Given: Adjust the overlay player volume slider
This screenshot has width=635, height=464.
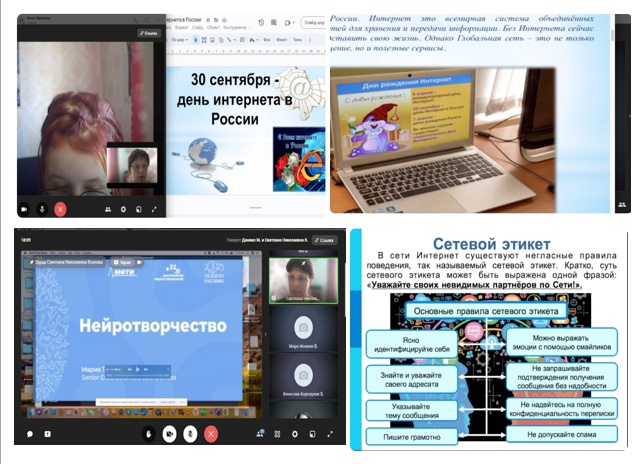Looking at the screenshot, I should pos(115,369).
